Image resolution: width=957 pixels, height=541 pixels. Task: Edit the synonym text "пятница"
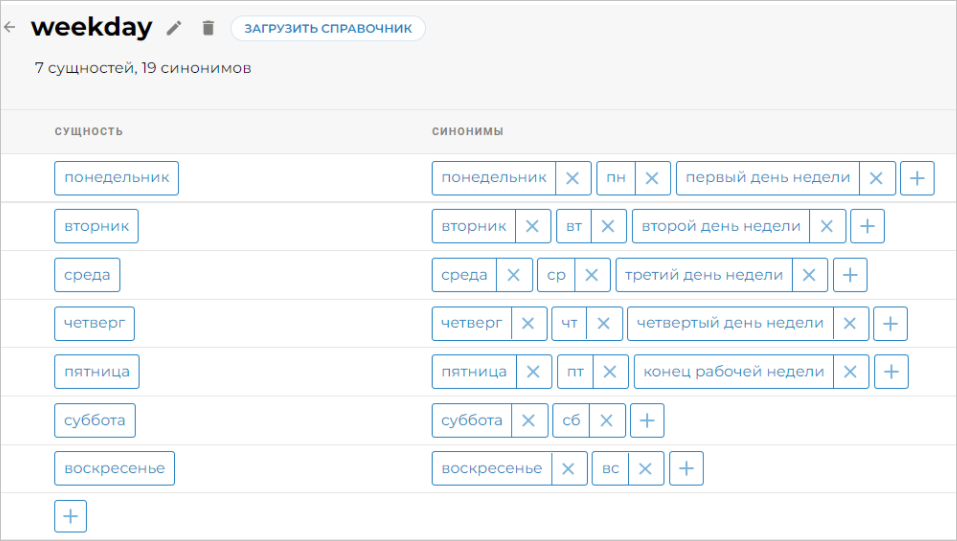474,372
